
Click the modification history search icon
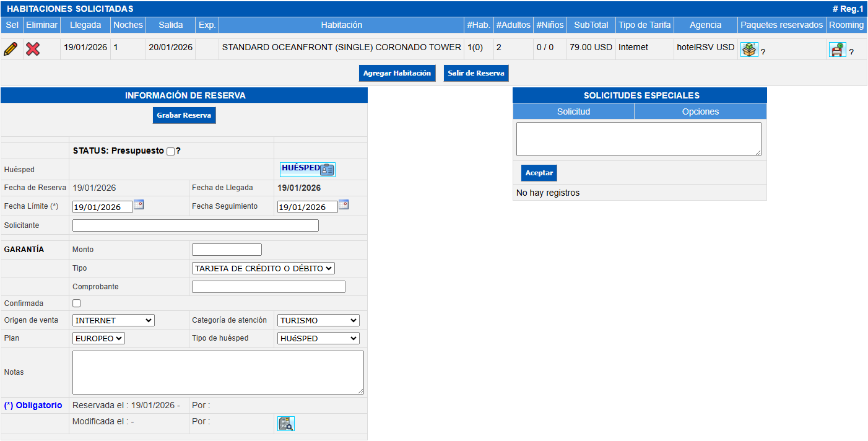(286, 424)
